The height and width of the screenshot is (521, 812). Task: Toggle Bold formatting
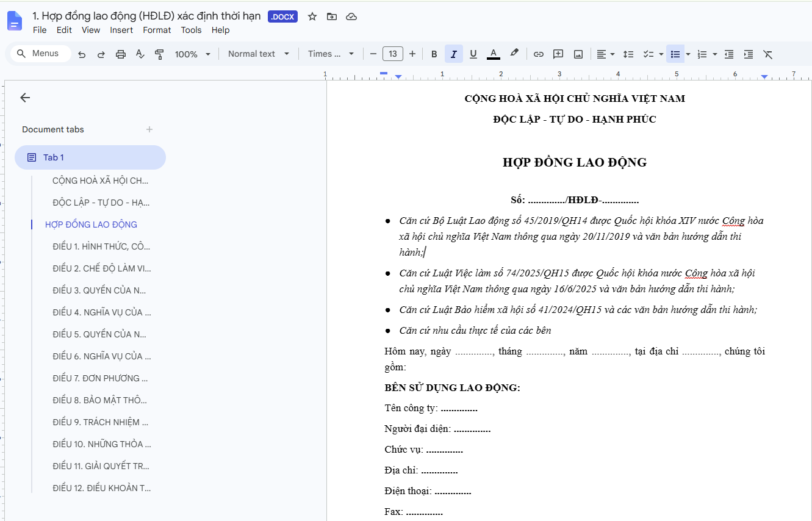[434, 54]
